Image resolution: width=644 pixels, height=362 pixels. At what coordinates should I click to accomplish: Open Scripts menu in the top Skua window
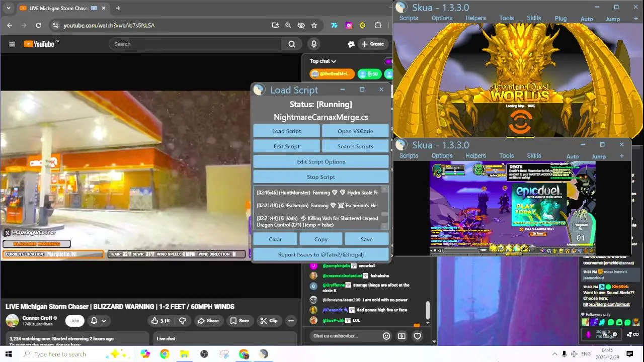coord(409,18)
